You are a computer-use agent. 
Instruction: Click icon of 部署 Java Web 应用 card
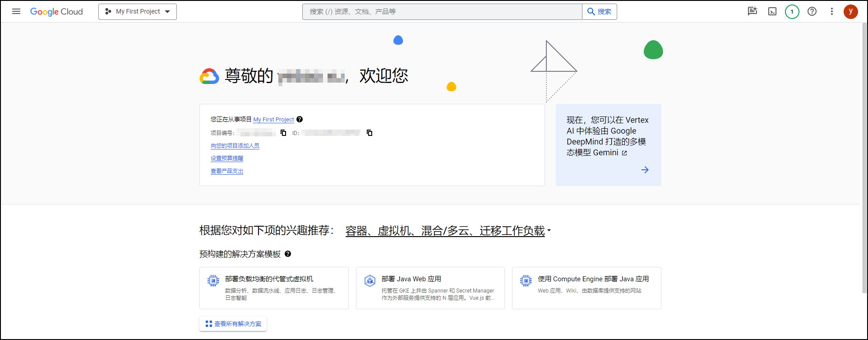point(370,281)
